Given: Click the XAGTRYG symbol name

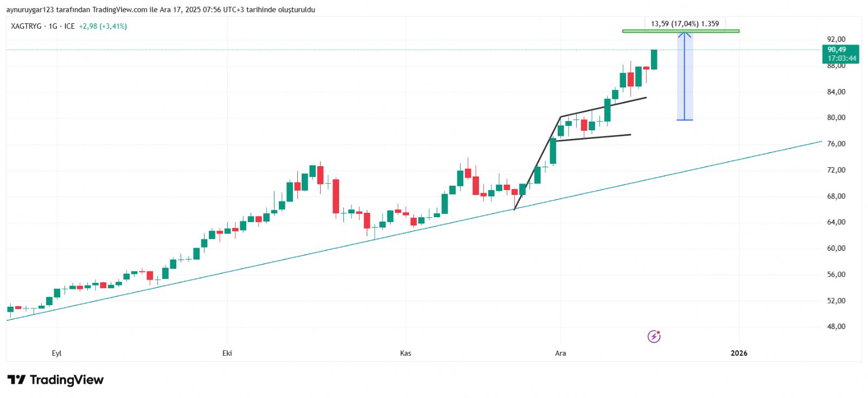Looking at the screenshot, I should 26,26.
